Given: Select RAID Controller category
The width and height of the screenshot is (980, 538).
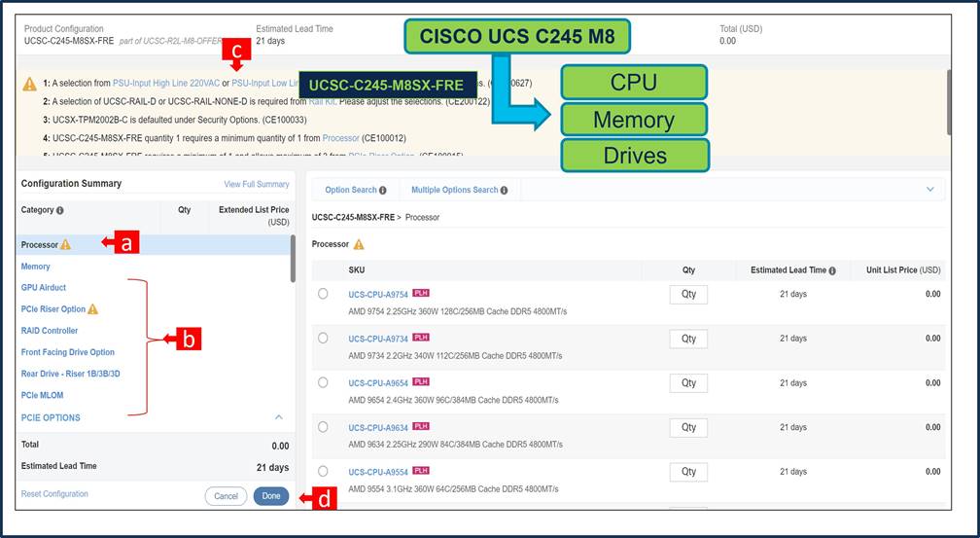Looking at the screenshot, I should click(50, 331).
